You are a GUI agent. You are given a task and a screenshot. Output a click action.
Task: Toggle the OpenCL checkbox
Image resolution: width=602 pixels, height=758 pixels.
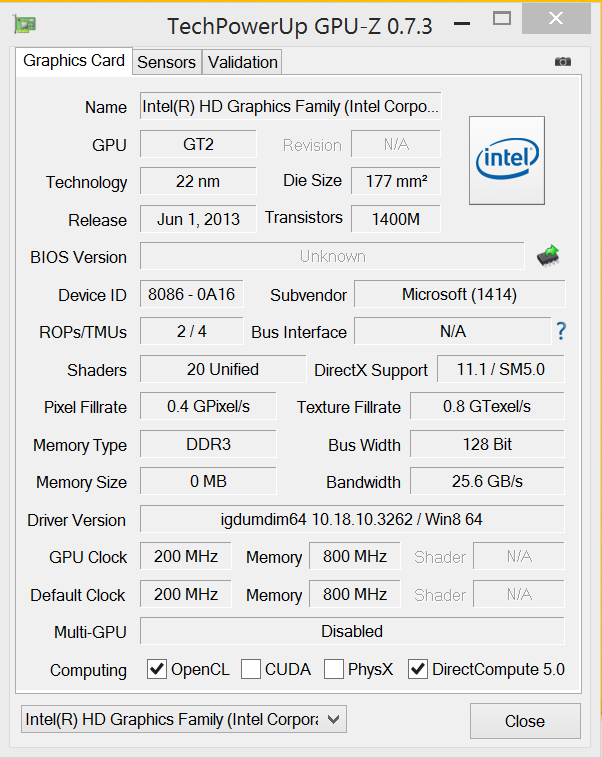coord(157,669)
